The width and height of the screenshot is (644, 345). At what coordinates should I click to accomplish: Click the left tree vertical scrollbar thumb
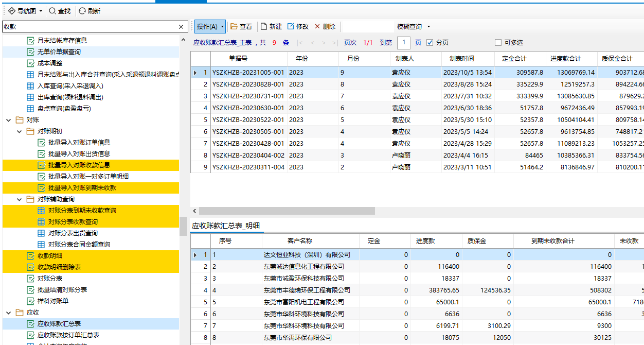coord(183,227)
